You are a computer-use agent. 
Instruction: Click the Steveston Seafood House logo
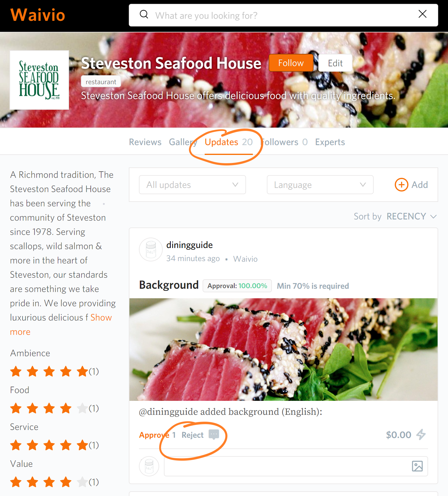point(39,80)
